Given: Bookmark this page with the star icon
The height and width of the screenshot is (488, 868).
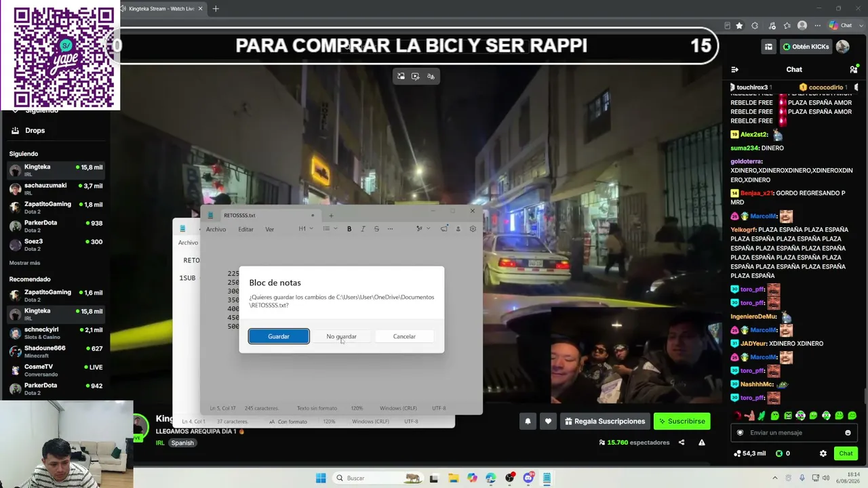Looking at the screenshot, I should click(x=739, y=26).
